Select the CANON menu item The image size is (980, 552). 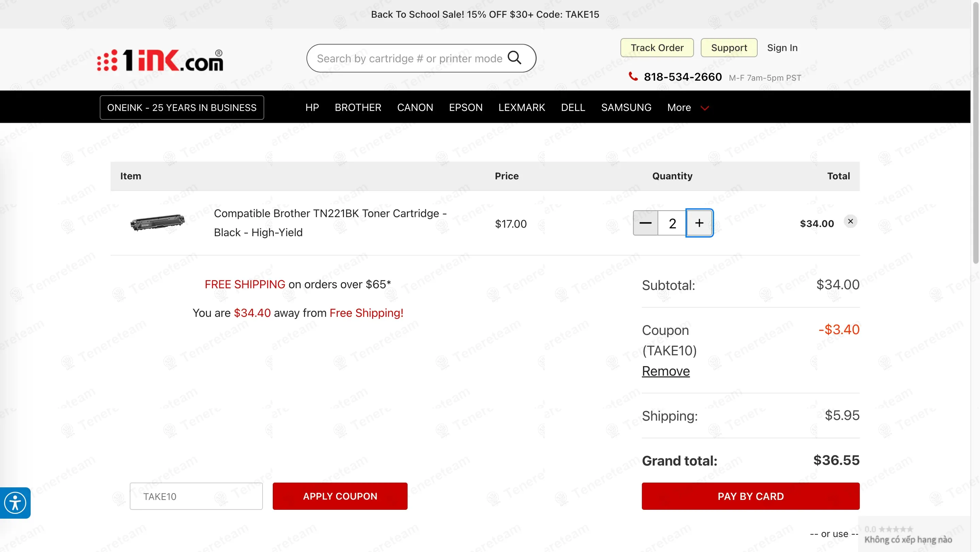pos(415,108)
